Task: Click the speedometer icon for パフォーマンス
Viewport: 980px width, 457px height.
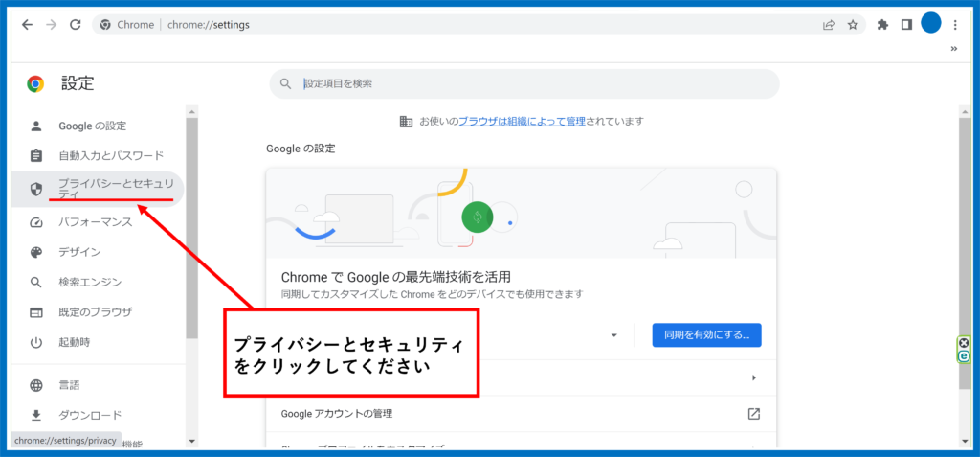Action: point(36,222)
